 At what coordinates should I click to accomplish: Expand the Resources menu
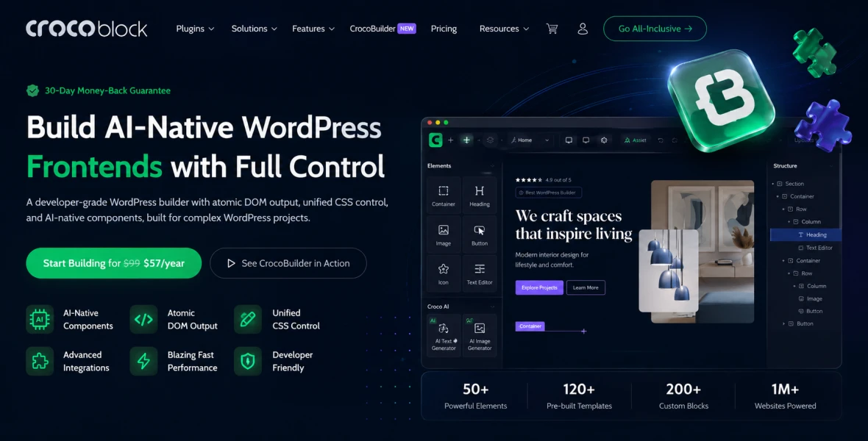(505, 29)
